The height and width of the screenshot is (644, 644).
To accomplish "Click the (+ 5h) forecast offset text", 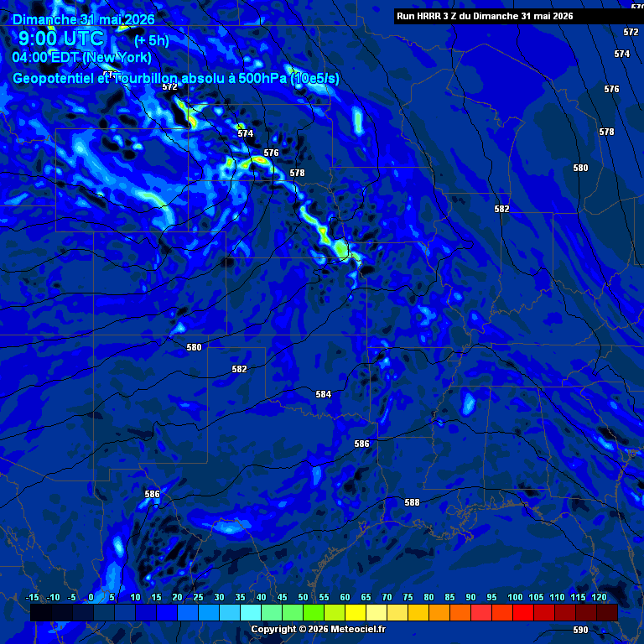I will [152, 40].
